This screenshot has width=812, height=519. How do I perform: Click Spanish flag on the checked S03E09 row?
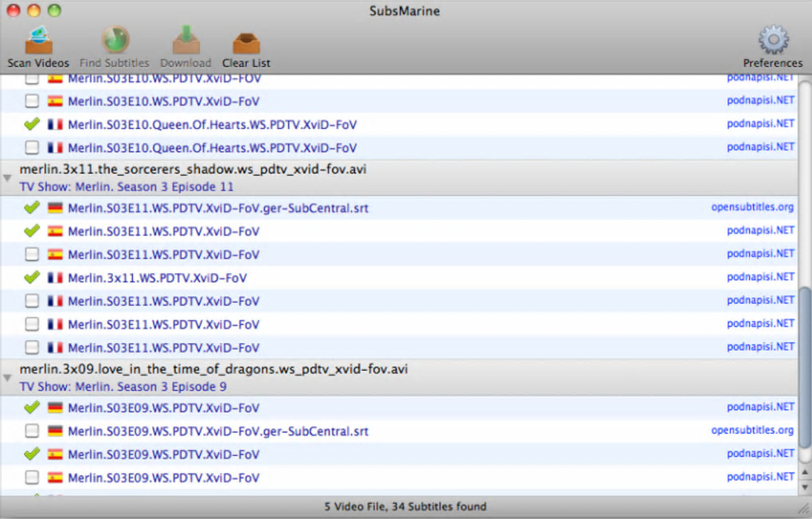[55, 455]
